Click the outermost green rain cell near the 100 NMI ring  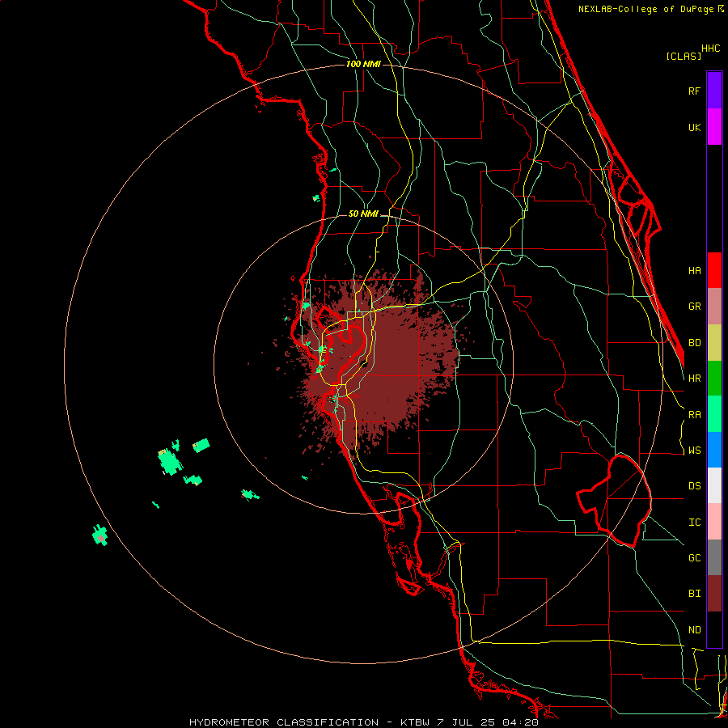[99, 535]
